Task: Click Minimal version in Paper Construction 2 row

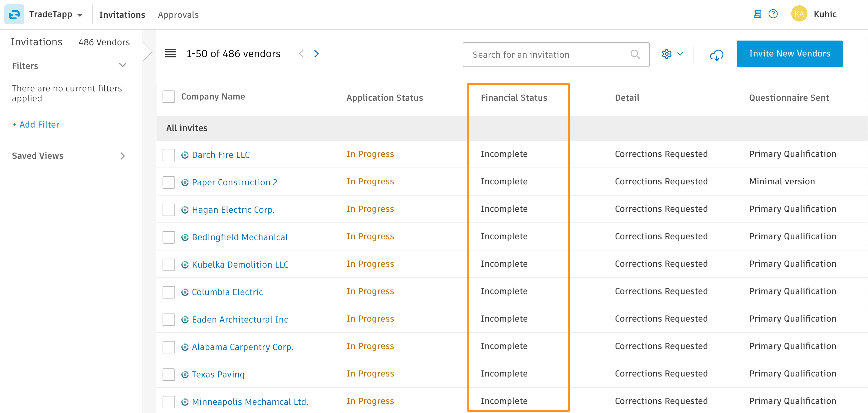Action: (782, 181)
